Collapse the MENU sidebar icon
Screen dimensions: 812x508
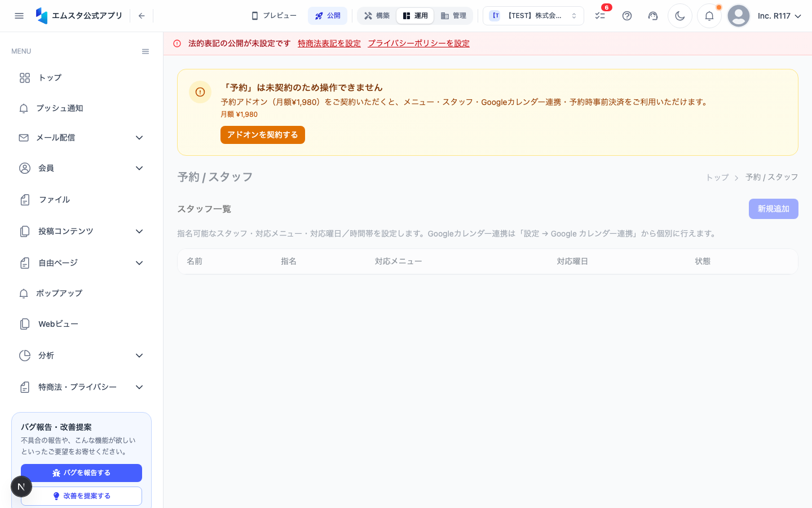(145, 51)
